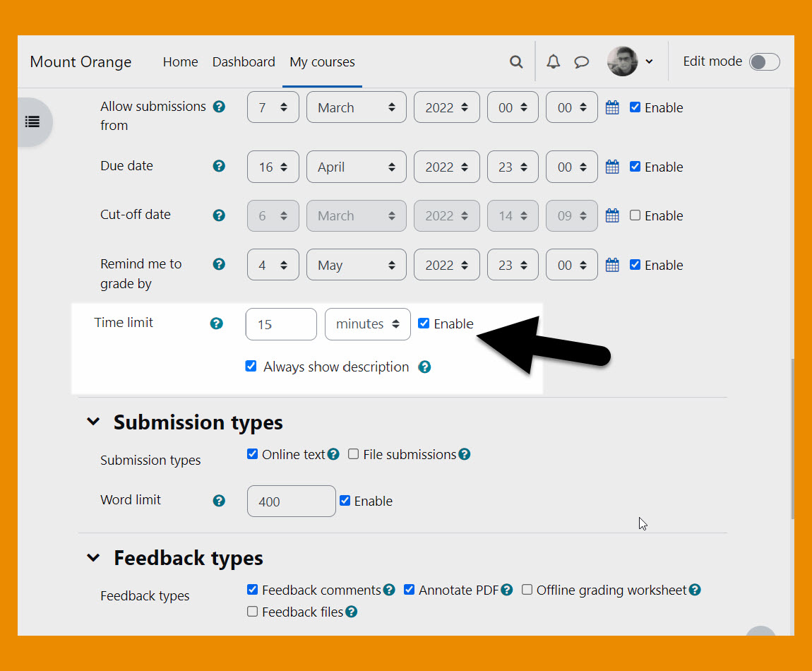
Task: Show help for Annotate PDF
Action: [x=506, y=590]
